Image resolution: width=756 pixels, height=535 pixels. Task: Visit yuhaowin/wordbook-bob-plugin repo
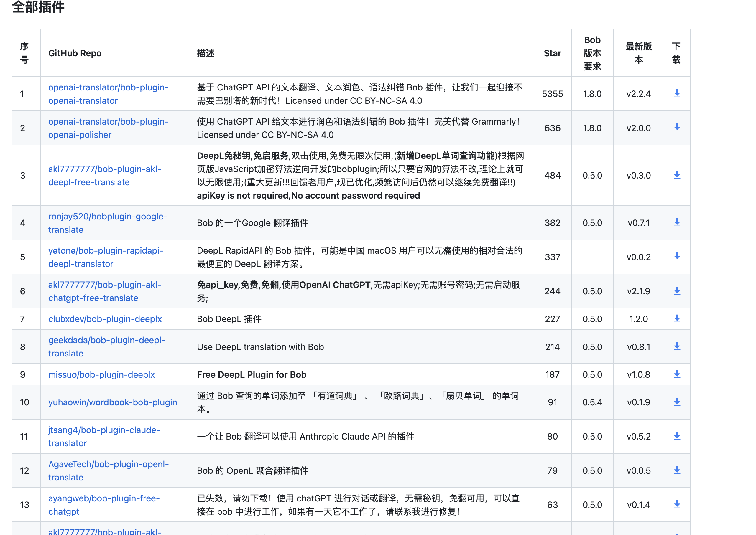coord(112,402)
